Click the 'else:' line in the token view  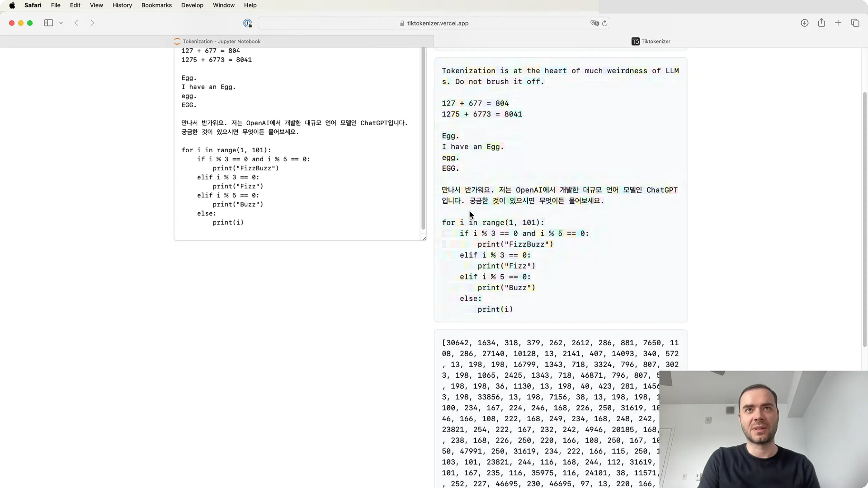coord(471,299)
